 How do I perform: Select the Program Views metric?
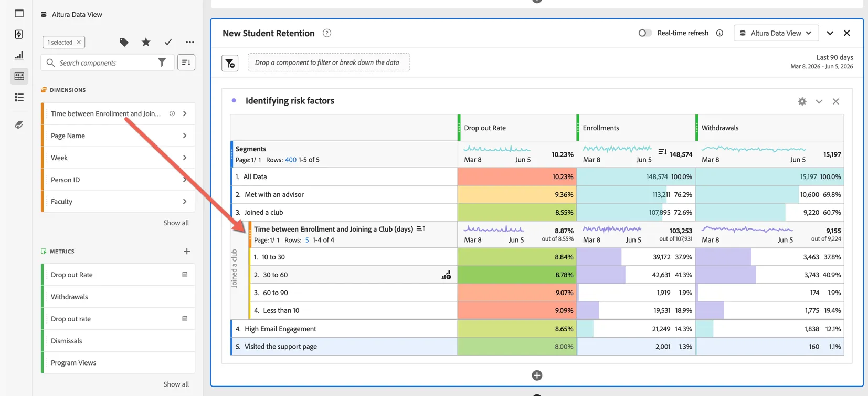coord(118,363)
